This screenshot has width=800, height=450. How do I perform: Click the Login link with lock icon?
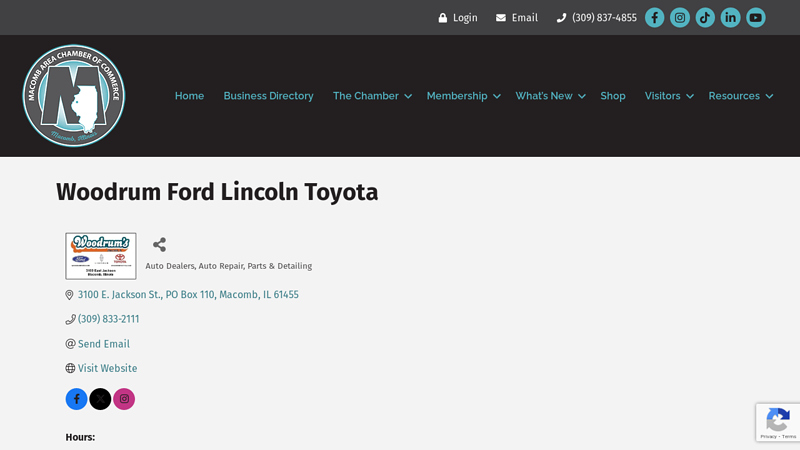(x=458, y=18)
